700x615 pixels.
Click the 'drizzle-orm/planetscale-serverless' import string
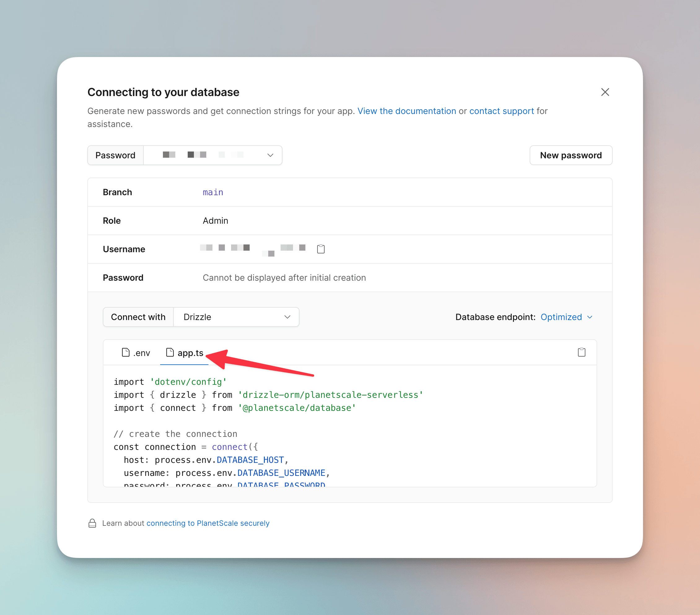click(x=330, y=395)
